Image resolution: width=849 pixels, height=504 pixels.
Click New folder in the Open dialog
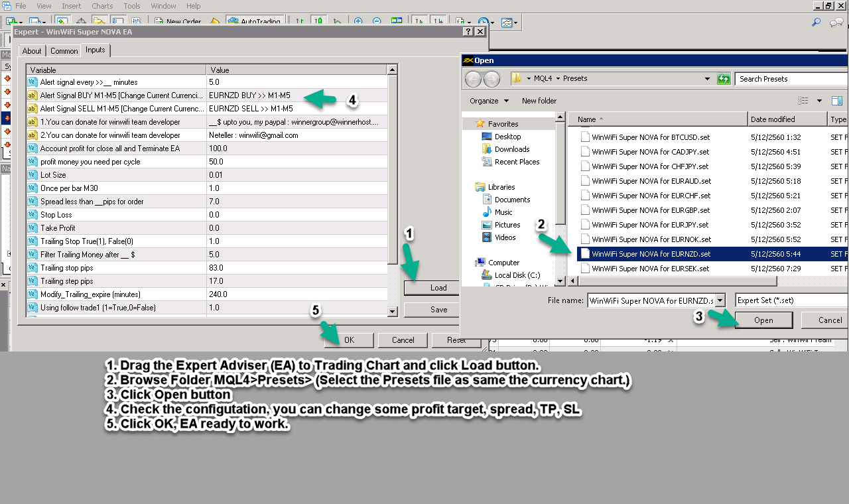[x=539, y=101]
